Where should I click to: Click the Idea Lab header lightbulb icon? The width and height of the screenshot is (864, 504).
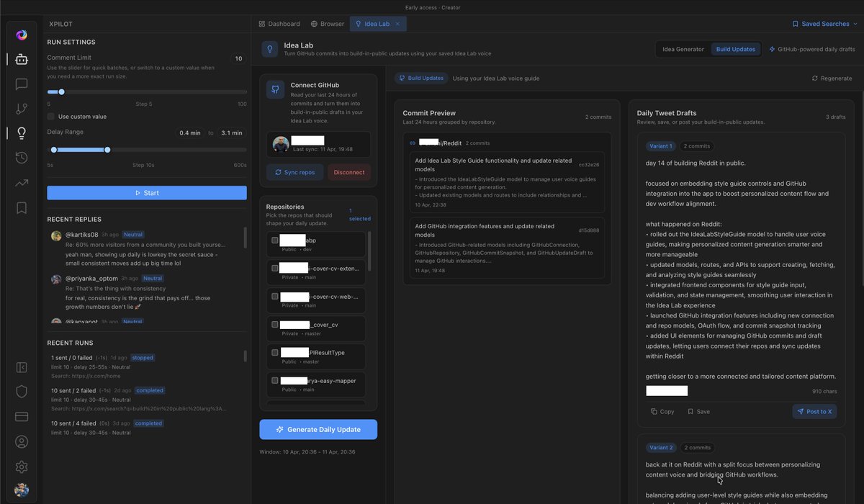[270, 49]
